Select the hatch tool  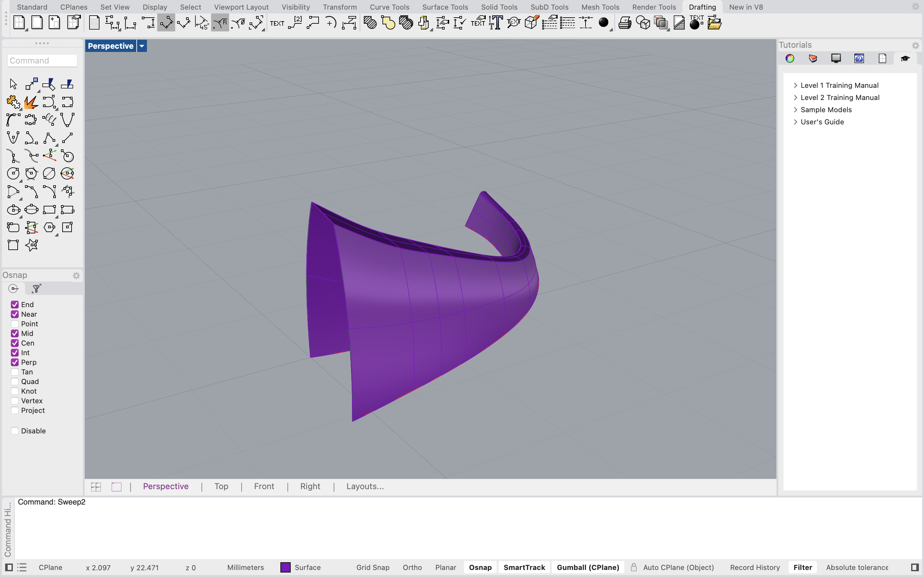tap(370, 23)
